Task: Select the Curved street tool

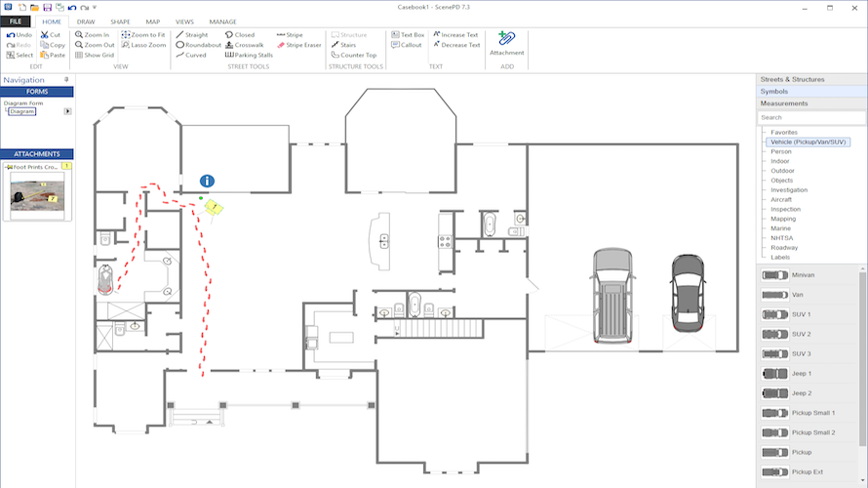Action: click(191, 55)
